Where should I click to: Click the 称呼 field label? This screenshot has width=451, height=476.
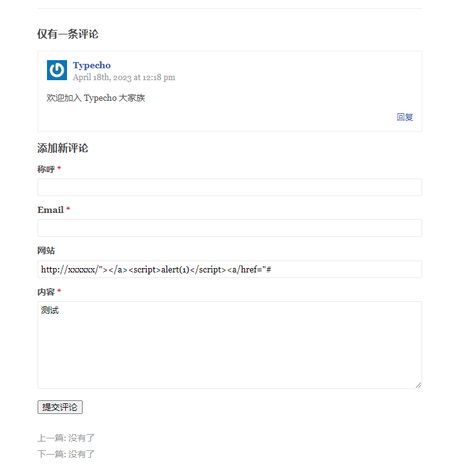click(46, 169)
